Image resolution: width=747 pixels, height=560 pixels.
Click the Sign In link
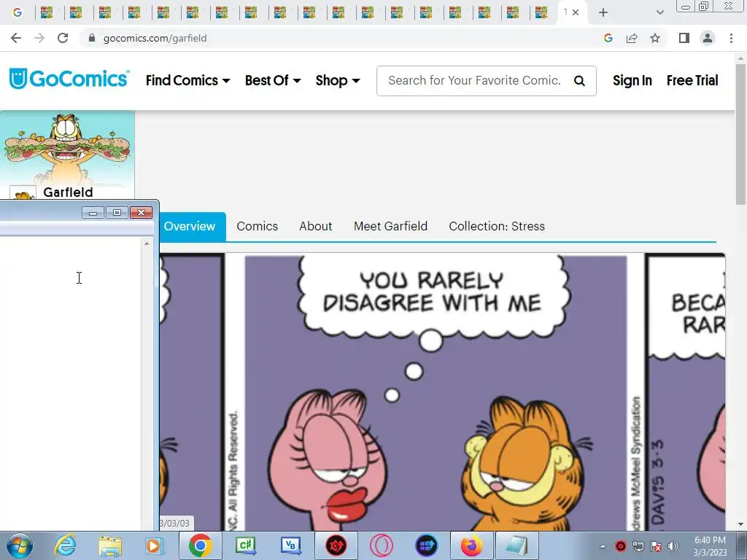tap(632, 80)
